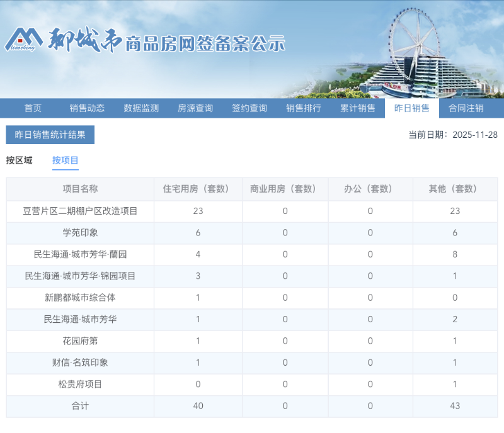Select 销售动态 from the navigation bar

tap(87, 108)
